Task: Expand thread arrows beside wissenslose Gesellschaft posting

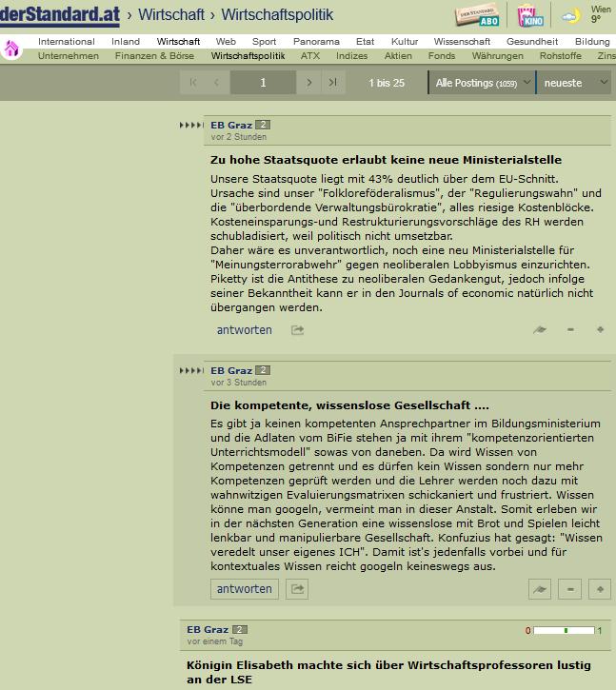Action: (191, 371)
